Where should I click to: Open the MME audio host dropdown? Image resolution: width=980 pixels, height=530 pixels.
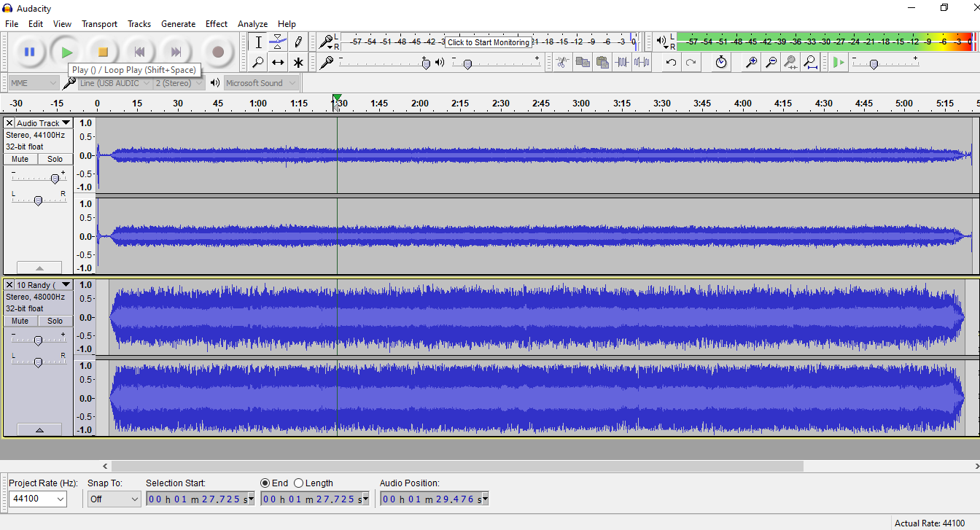tap(34, 83)
